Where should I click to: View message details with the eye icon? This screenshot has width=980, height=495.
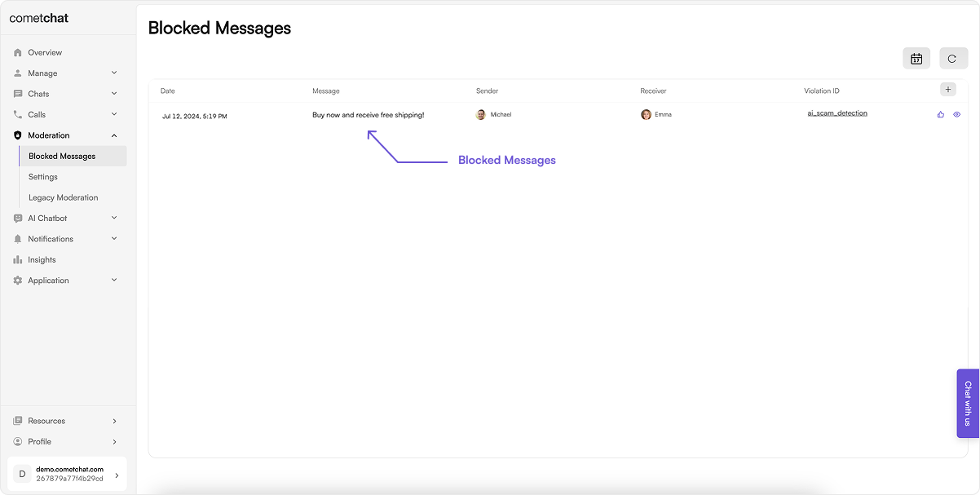pos(956,115)
